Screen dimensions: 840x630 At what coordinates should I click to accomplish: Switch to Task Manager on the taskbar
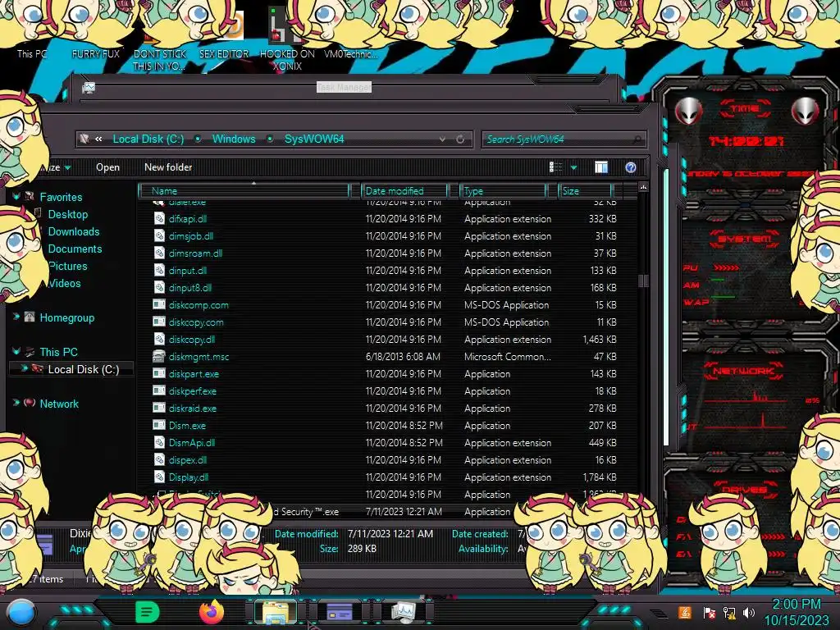[x=404, y=612]
